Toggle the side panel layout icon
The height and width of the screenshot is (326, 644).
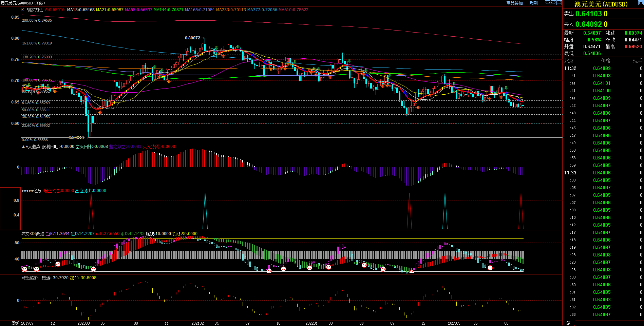559,3
